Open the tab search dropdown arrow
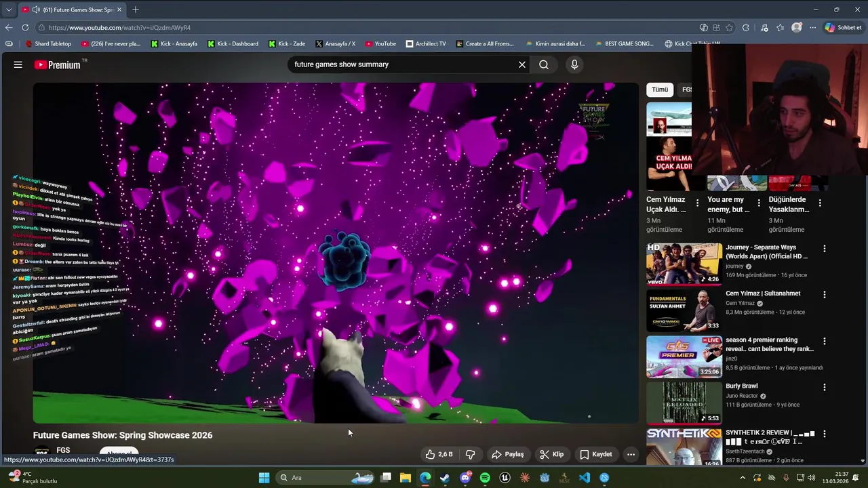The height and width of the screenshot is (488, 868). [9, 9]
